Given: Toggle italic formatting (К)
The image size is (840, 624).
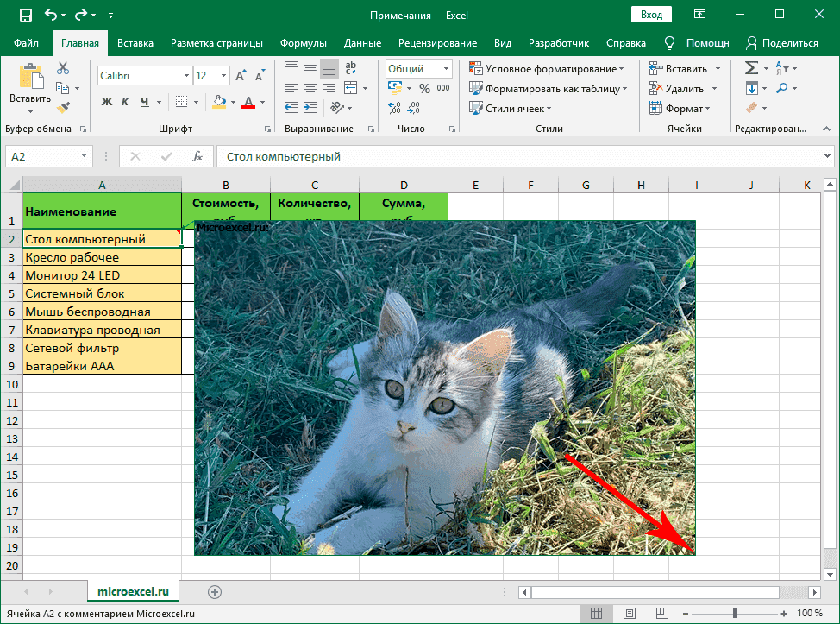Looking at the screenshot, I should coord(127,102).
